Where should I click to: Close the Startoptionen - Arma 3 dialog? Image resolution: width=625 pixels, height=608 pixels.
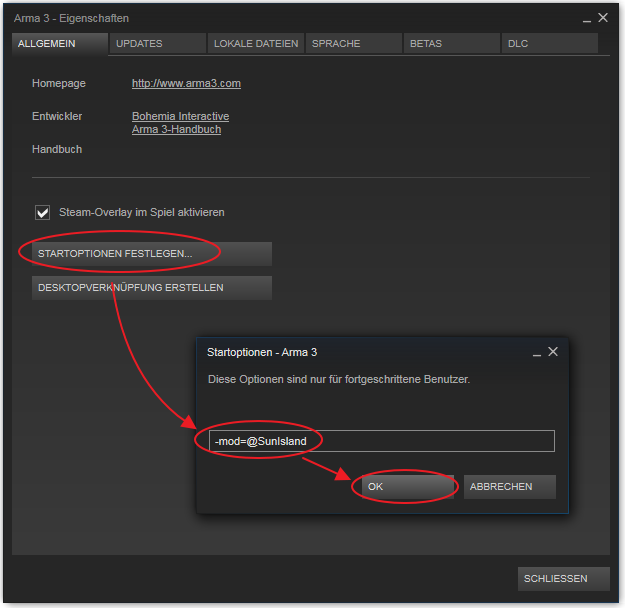(553, 352)
